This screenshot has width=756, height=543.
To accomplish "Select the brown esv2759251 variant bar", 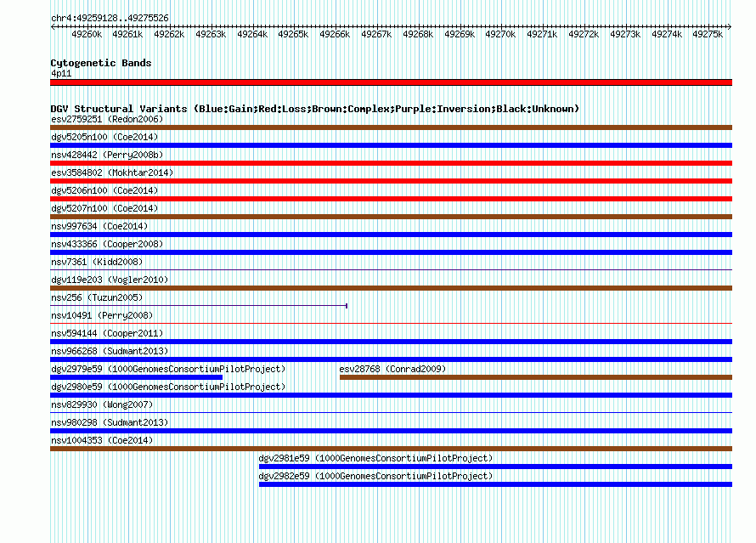I will (x=391, y=127).
